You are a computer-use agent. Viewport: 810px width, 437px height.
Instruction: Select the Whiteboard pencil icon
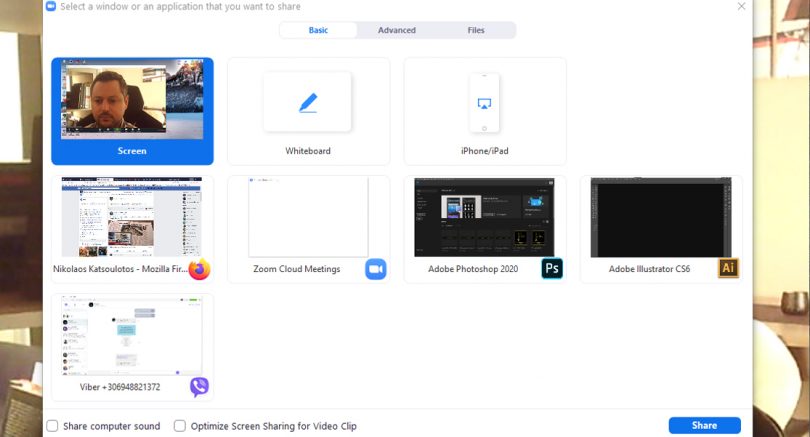click(308, 103)
